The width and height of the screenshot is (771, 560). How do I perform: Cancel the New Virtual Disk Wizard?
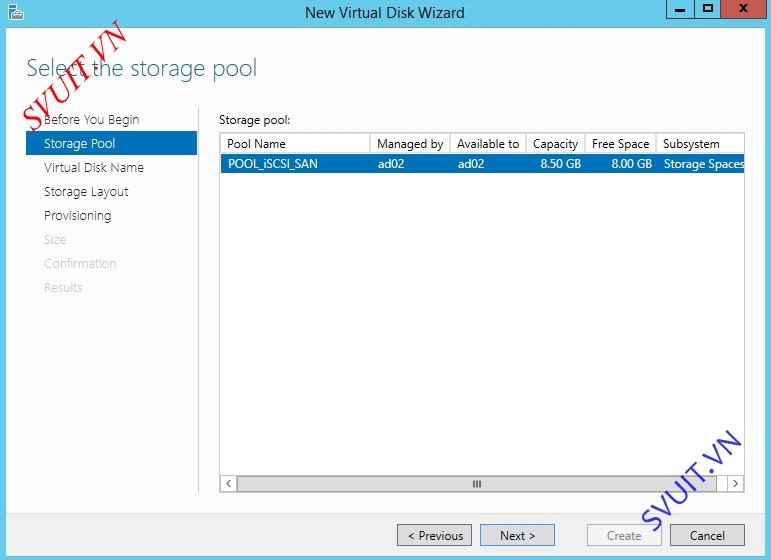pos(707,535)
